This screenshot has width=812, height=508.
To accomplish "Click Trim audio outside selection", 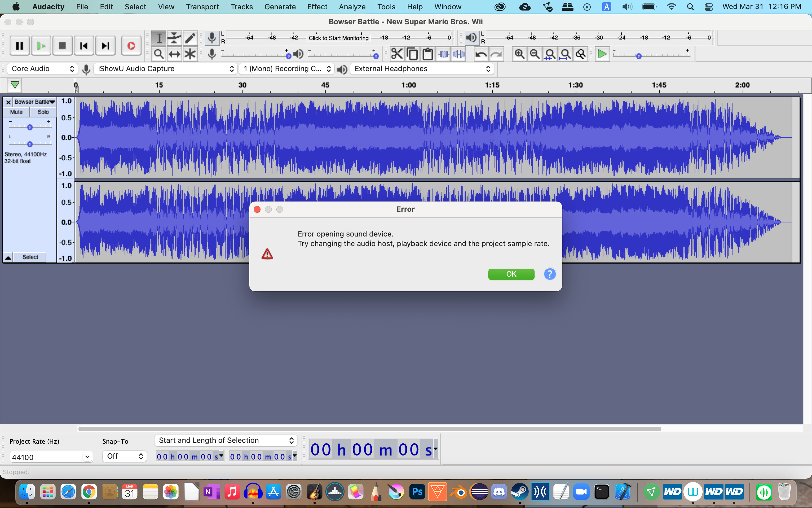I will (443, 54).
